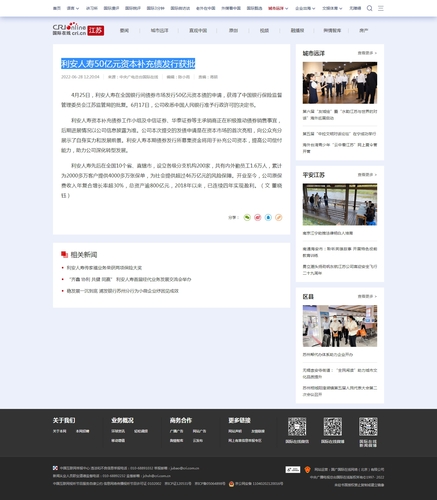Expand the 文娱体育 dropdown in top bar
437x500 pixels.
pos(332,8)
